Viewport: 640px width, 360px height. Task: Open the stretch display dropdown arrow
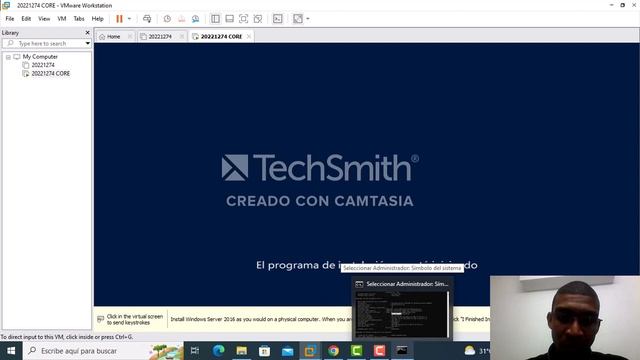click(308, 19)
